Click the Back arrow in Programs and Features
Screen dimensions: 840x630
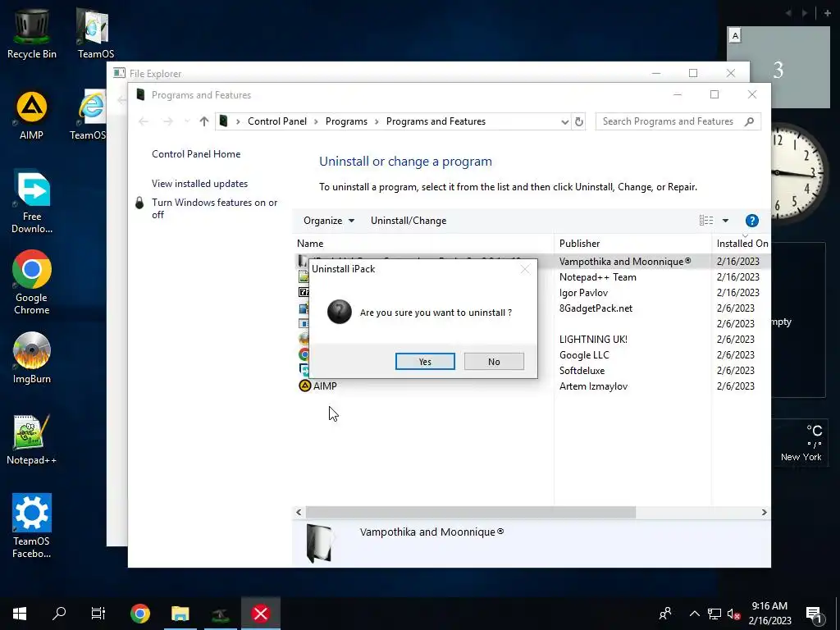tap(143, 121)
